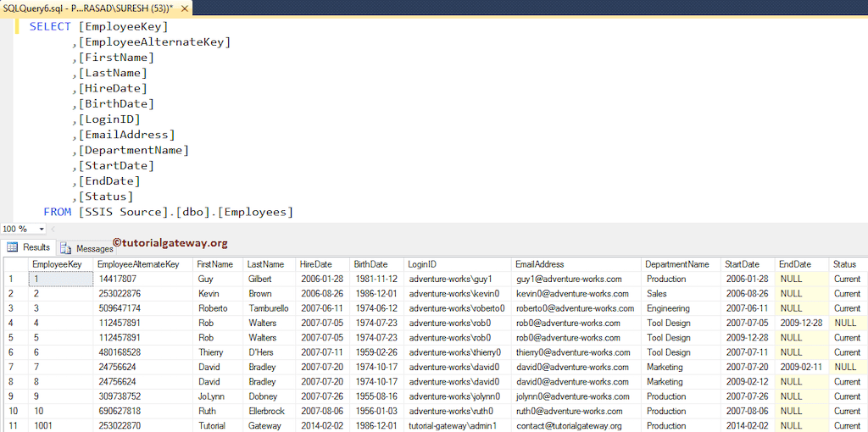Select the email contact@tutorialgateway.org

pos(576,426)
